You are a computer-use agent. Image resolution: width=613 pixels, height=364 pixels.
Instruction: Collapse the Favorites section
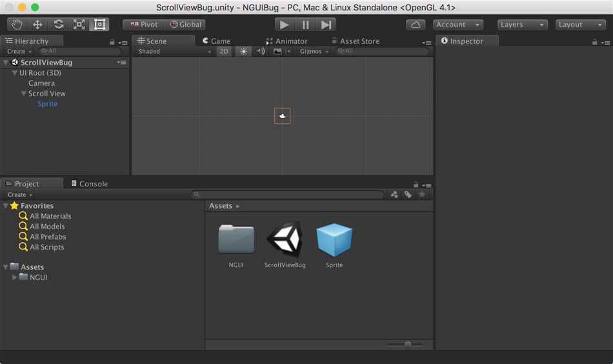5,205
